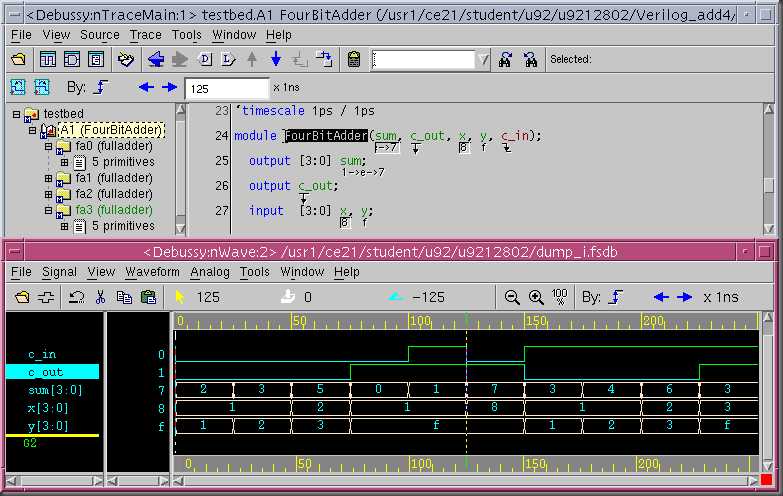Search next edge arrow in nWave

tap(685, 297)
